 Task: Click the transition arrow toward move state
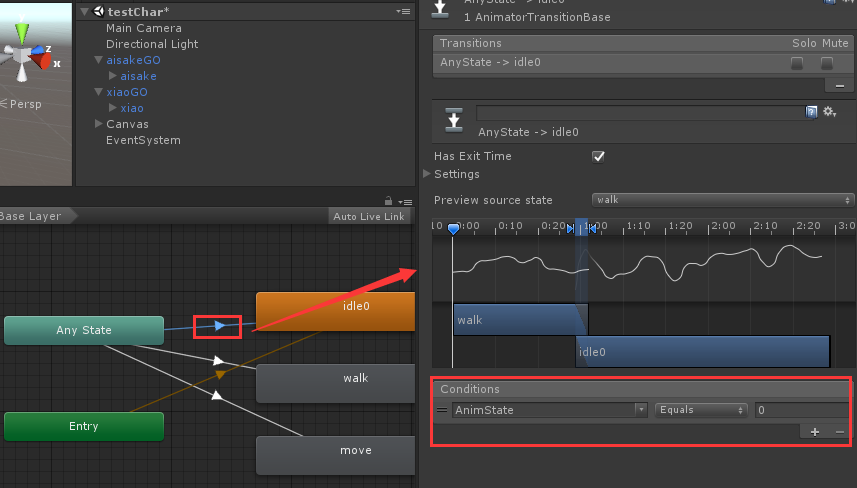pos(217,395)
